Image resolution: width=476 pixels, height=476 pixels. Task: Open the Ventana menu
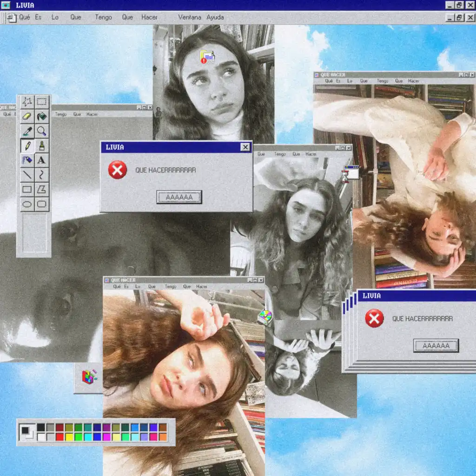[x=190, y=17]
